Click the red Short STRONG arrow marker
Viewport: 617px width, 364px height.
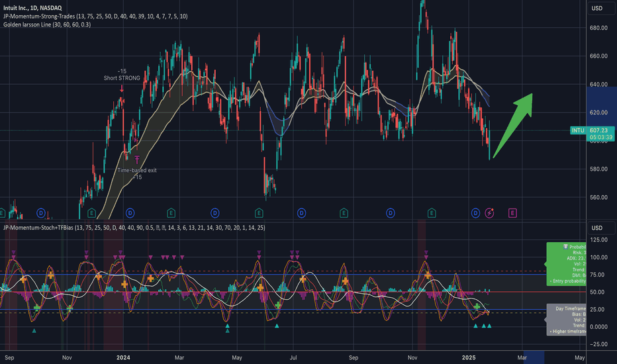122,89
